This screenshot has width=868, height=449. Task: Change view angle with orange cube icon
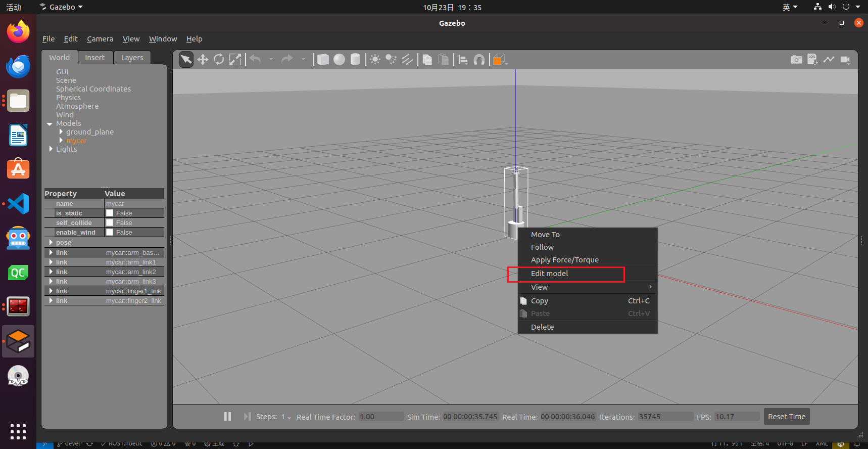tap(500, 60)
